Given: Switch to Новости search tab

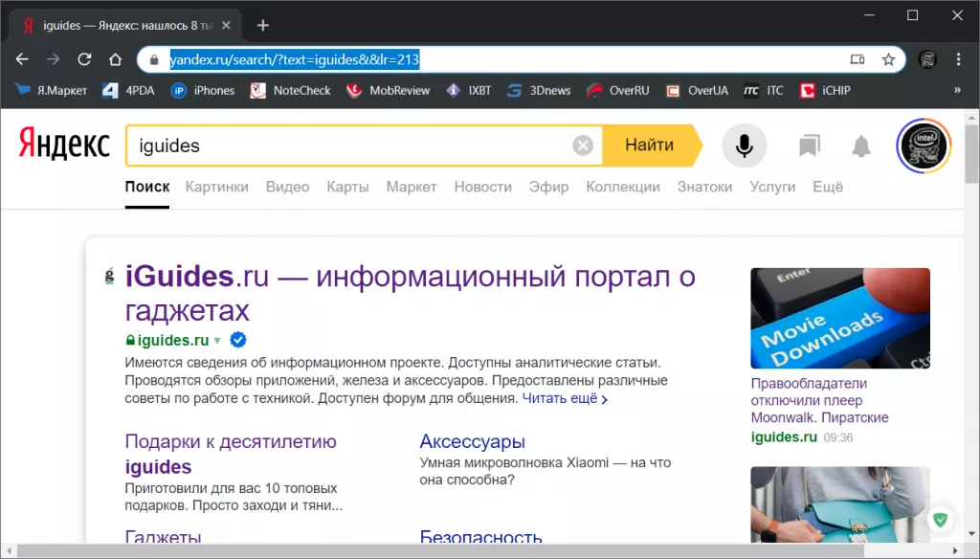Looking at the screenshot, I should pyautogui.click(x=482, y=187).
